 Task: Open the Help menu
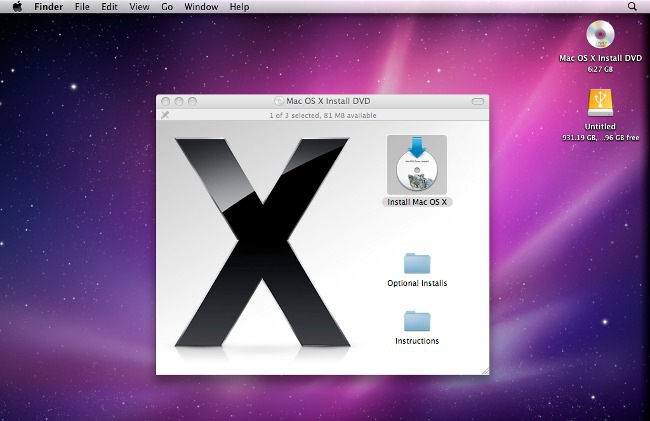[x=240, y=7]
